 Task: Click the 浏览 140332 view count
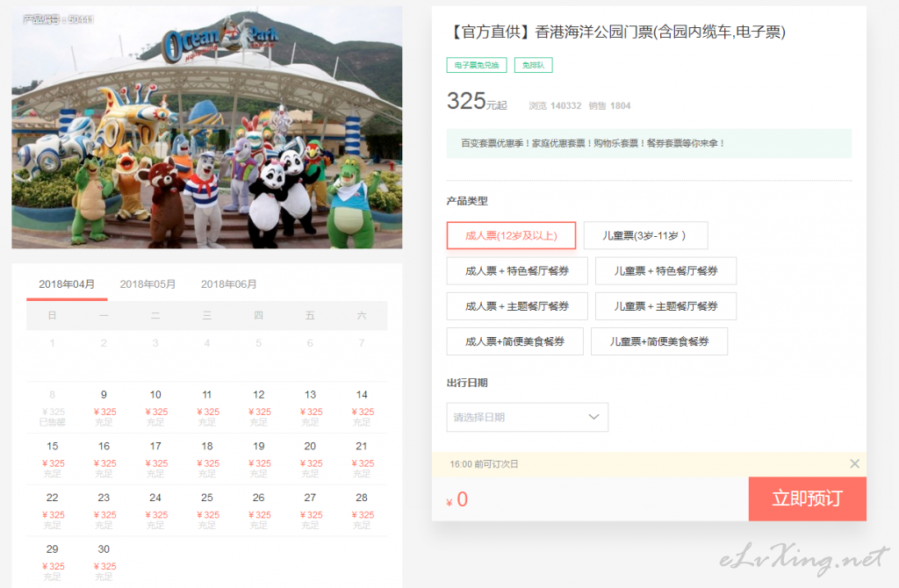(x=555, y=106)
